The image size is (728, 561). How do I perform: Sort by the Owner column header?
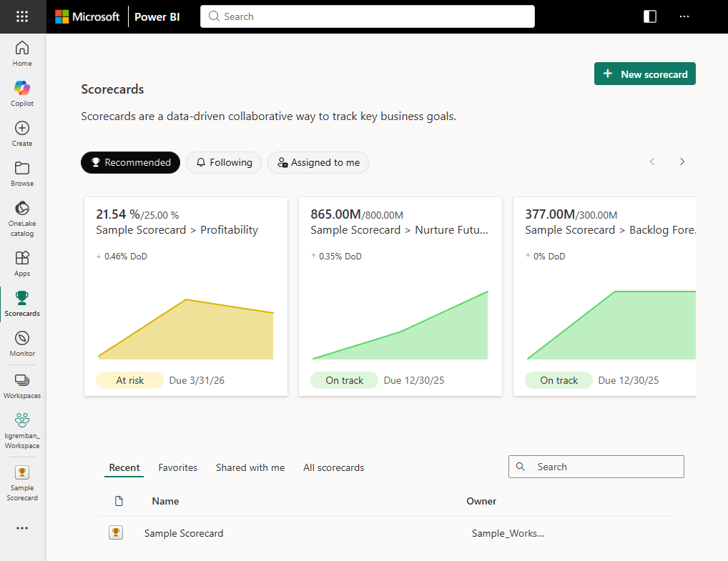click(x=481, y=501)
